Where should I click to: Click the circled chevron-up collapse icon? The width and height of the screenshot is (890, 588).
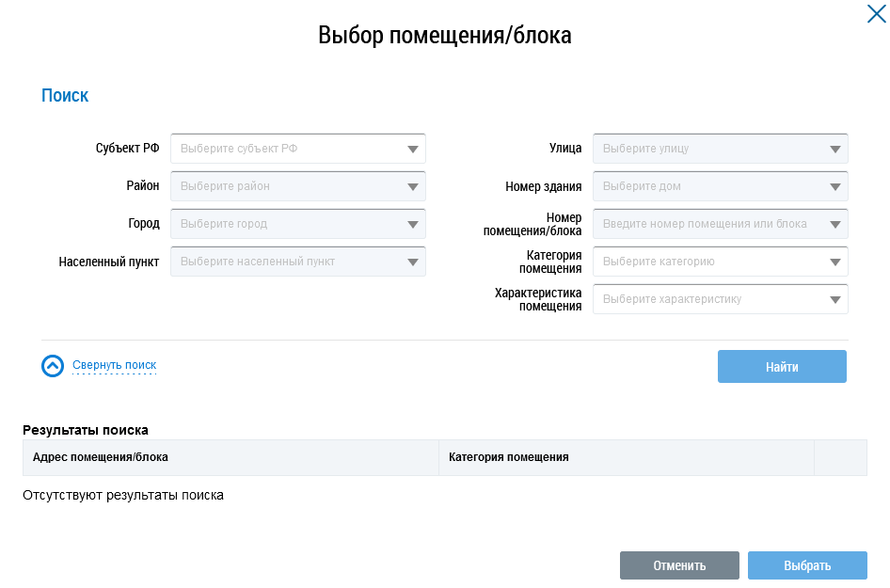[x=53, y=366]
